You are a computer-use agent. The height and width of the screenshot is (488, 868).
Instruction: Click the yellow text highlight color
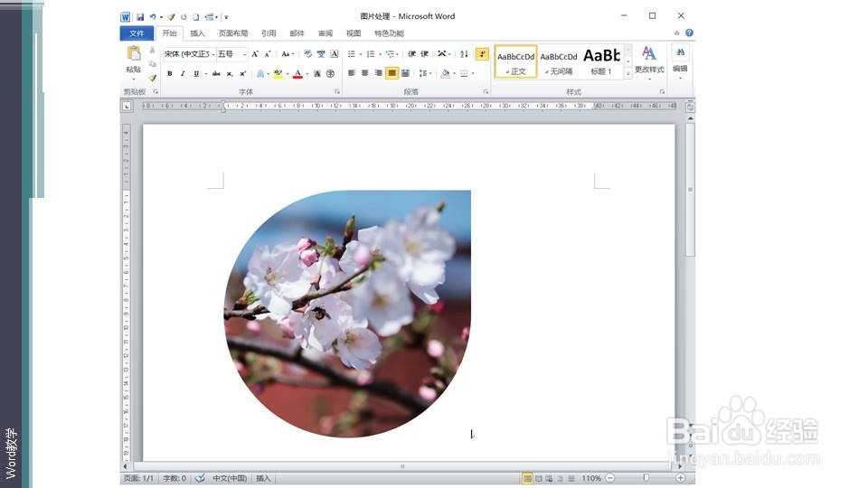pyautogui.click(x=278, y=73)
